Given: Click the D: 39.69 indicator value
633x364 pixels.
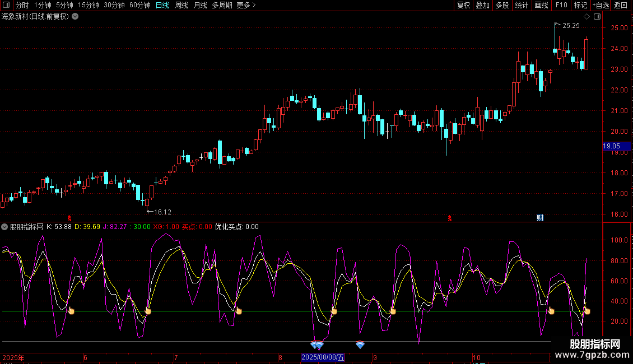Looking at the screenshot, I should click(x=87, y=227).
